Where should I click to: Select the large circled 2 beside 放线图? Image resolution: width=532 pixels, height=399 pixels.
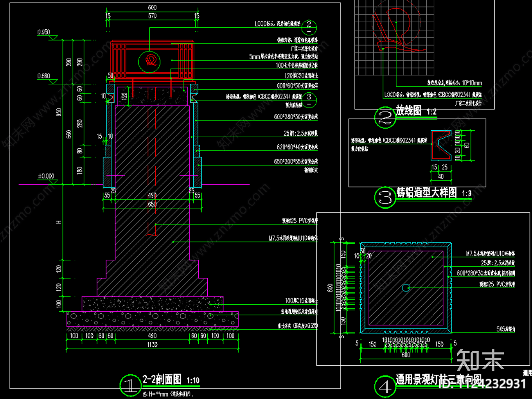coord(385,117)
